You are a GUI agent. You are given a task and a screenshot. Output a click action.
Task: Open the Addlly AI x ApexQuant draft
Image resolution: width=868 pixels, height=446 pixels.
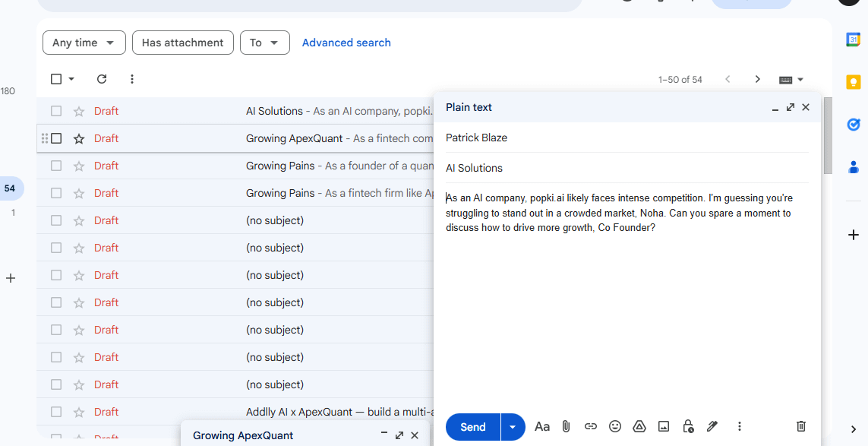339,413
